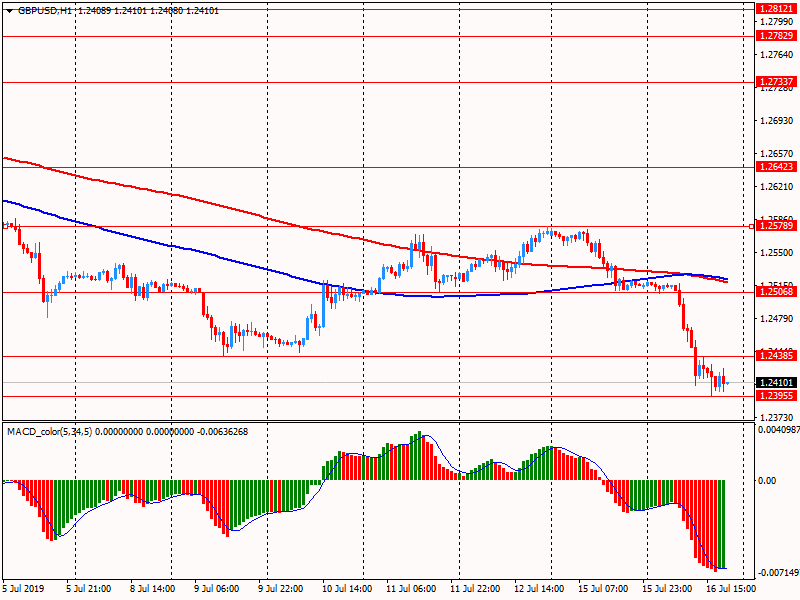The image size is (800, 600).
Task: Click the 10 Jul 14:00 time label
Action: click(x=347, y=589)
